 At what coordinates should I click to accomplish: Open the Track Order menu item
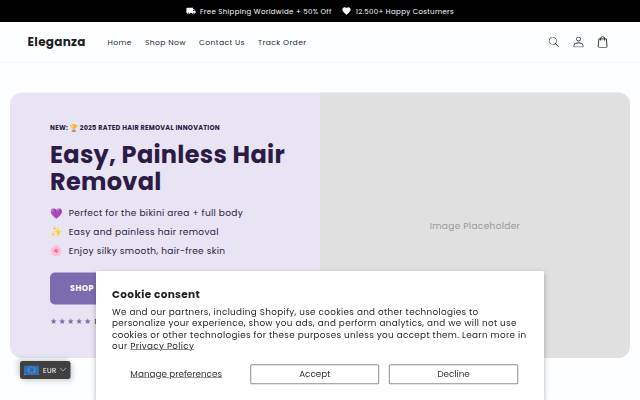coord(282,42)
